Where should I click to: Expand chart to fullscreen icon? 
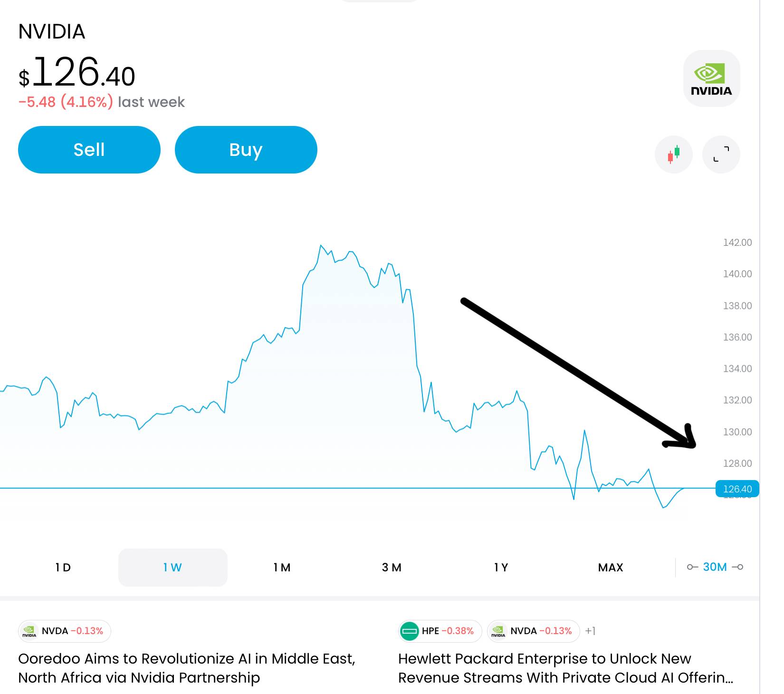(721, 154)
